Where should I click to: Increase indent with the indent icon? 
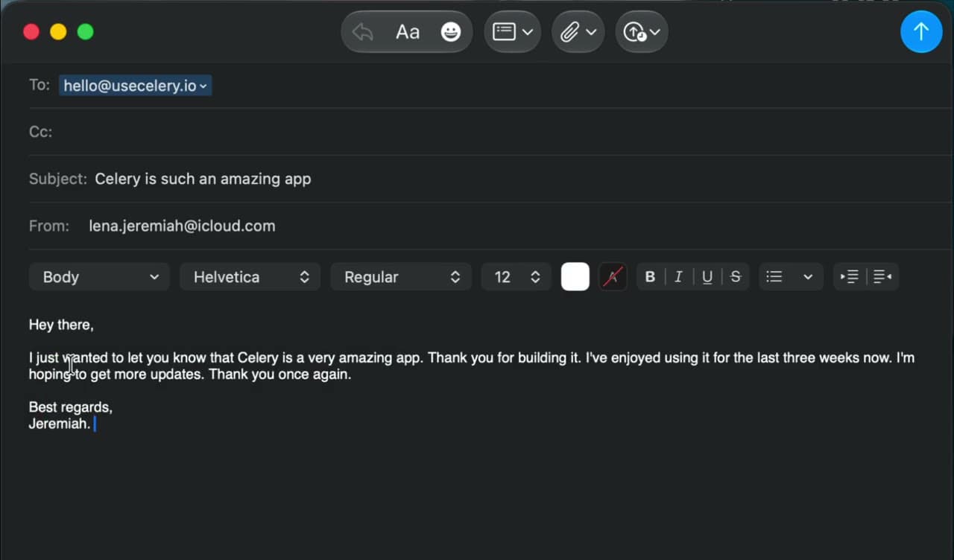click(850, 277)
